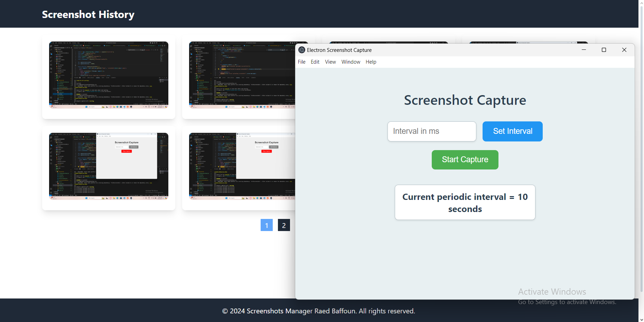This screenshot has height=322, width=644.
Task: Click the Electron app icon in title bar
Action: pyautogui.click(x=302, y=50)
